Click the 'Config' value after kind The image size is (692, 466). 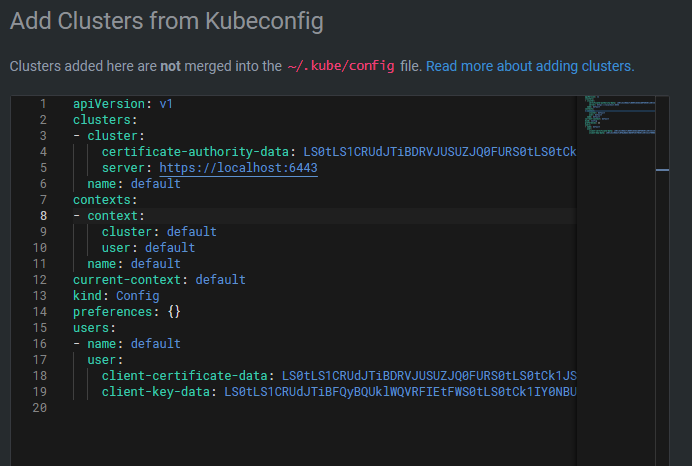[137, 296]
